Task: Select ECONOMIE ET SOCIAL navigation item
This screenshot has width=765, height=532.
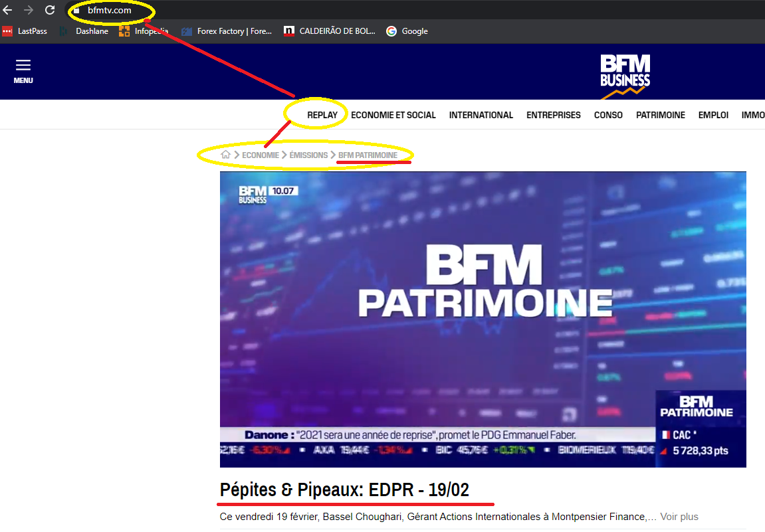Action: click(393, 115)
